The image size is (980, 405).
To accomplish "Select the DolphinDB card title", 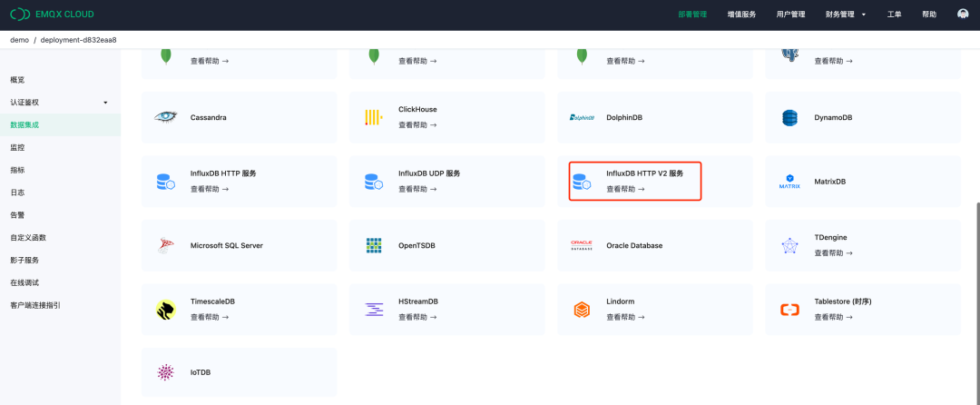I will pyautogui.click(x=624, y=117).
